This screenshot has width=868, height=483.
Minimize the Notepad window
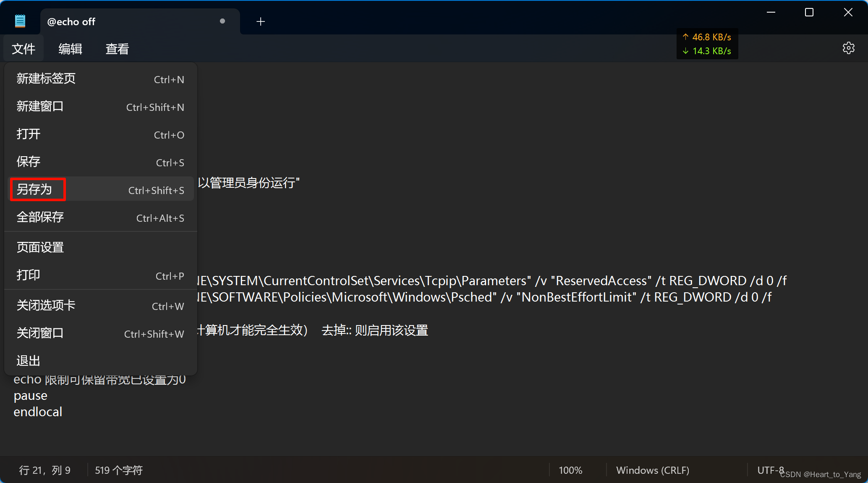click(771, 13)
